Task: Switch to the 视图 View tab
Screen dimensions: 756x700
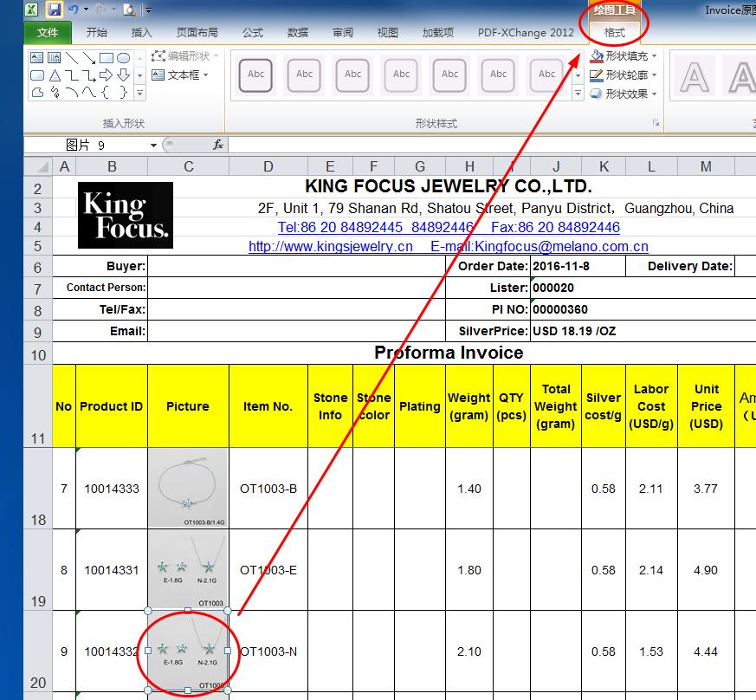Action: click(x=388, y=32)
